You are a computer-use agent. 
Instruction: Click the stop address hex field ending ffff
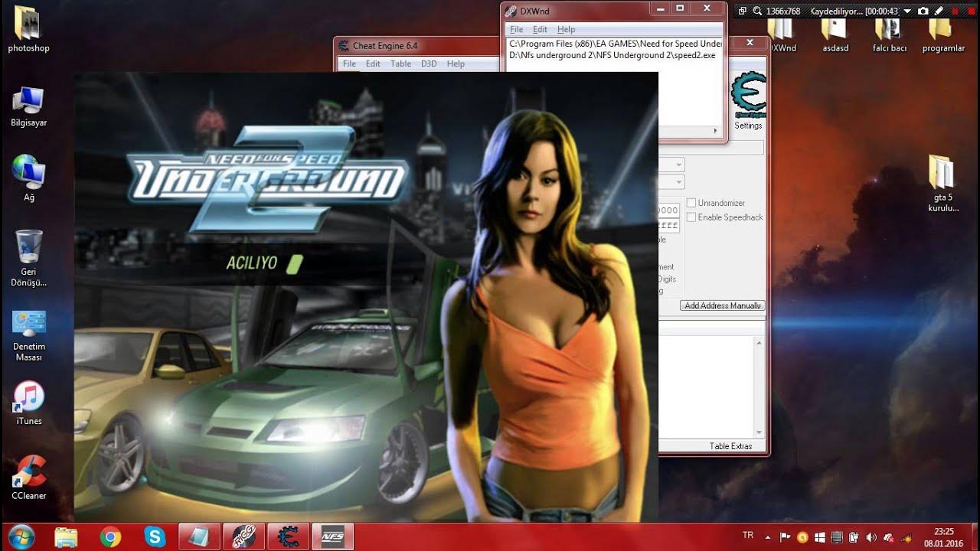click(668, 226)
